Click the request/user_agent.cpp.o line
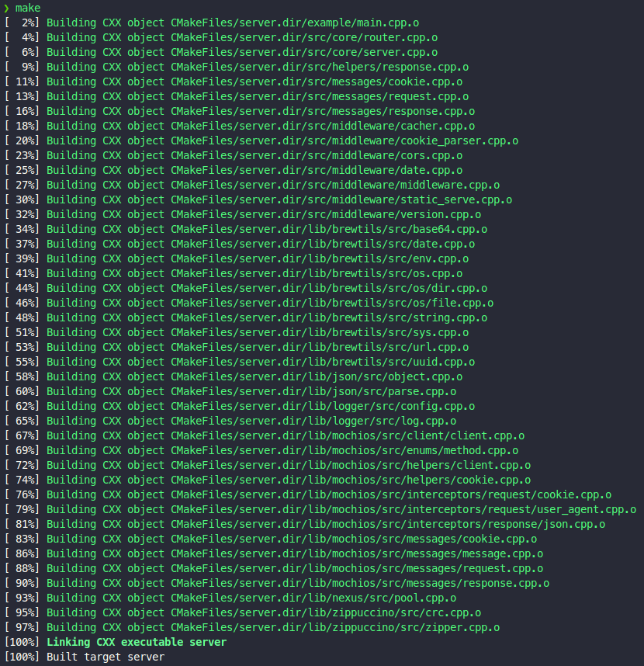 point(341,509)
